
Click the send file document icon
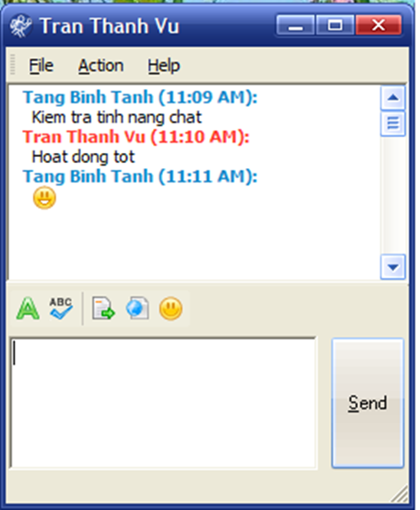click(103, 308)
